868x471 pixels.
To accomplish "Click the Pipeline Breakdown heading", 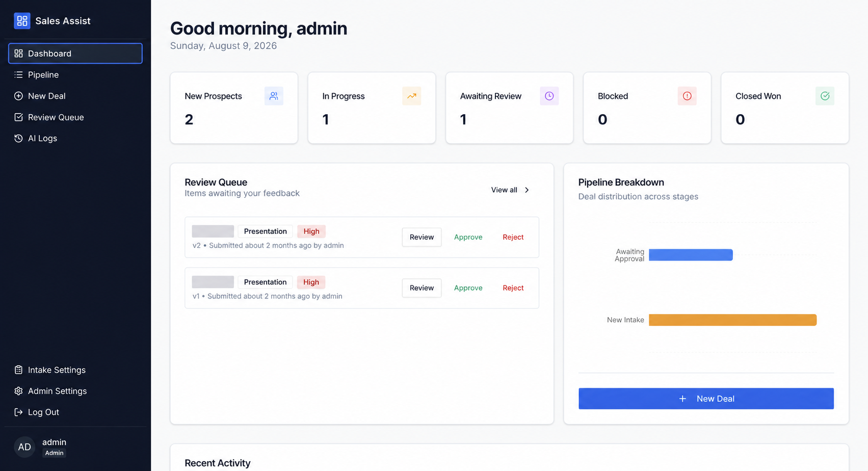I will pyautogui.click(x=621, y=182).
